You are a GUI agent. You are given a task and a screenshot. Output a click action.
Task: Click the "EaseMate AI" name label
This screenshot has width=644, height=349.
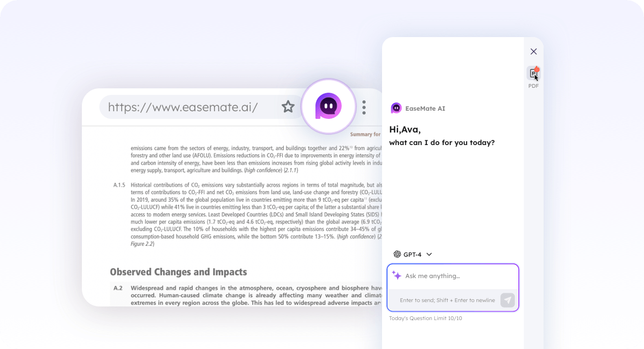point(425,109)
